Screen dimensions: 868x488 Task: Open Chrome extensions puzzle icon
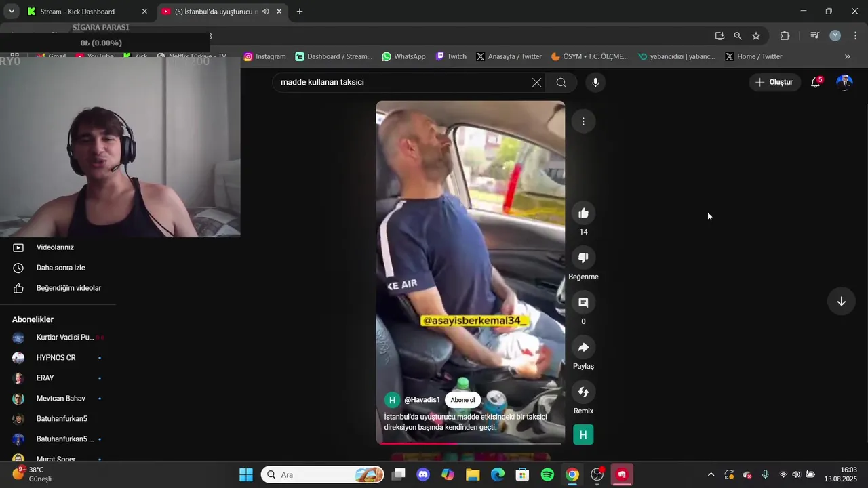click(x=785, y=36)
